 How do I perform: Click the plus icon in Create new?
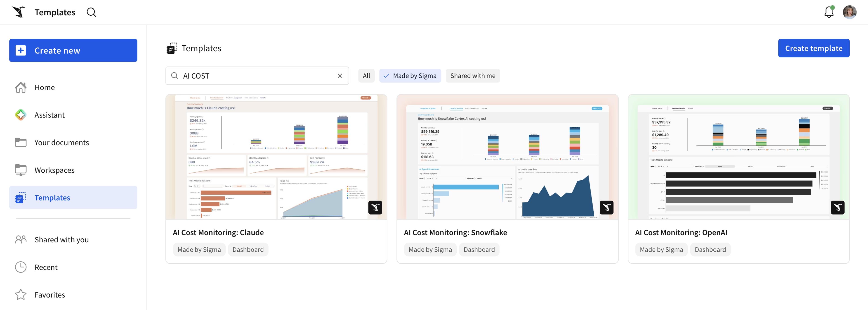[21, 50]
